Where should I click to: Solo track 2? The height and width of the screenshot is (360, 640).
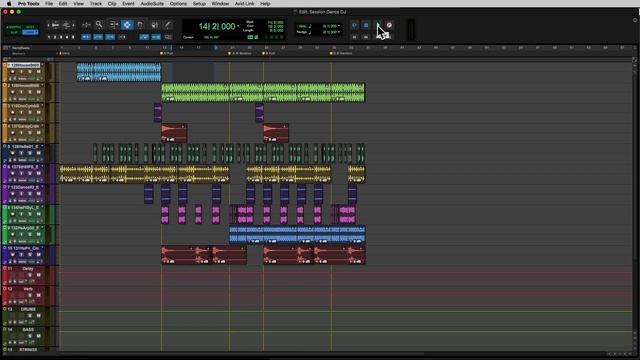30,92
